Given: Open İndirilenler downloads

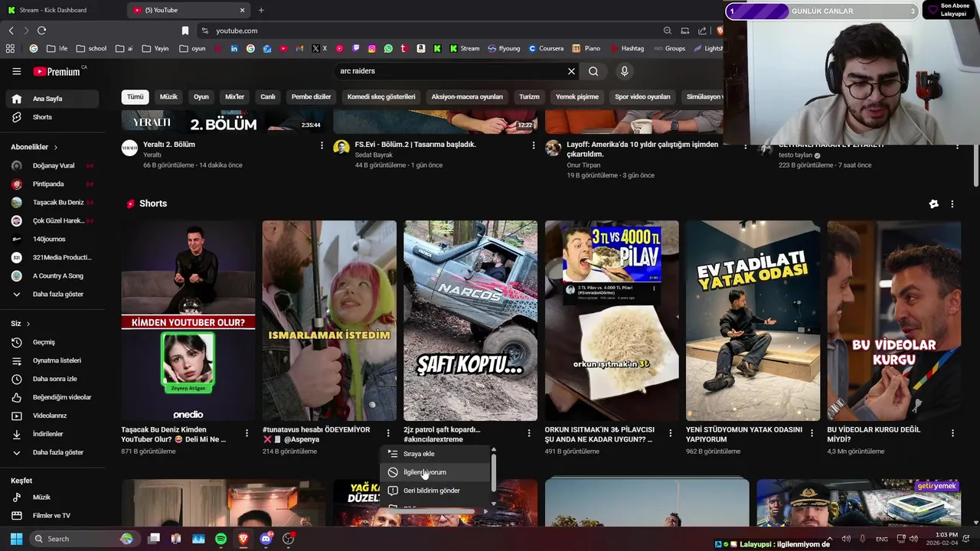Looking at the screenshot, I should 52,434.
